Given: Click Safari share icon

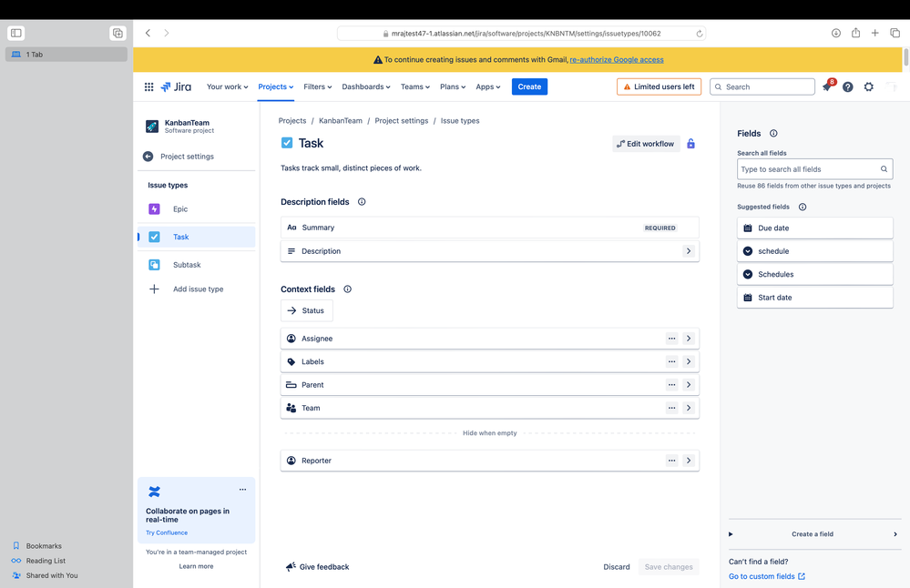Looking at the screenshot, I should coord(855,33).
